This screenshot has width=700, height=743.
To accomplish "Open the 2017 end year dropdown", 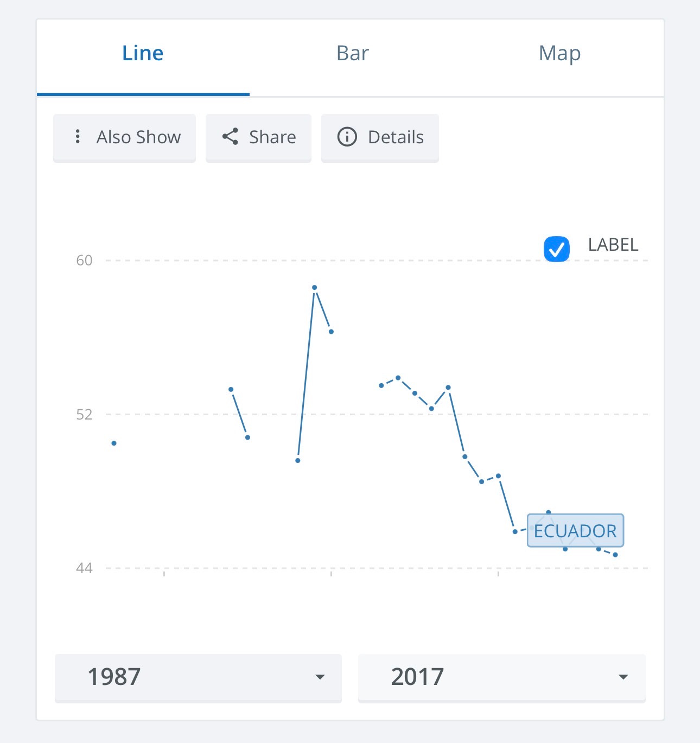I will pos(502,677).
